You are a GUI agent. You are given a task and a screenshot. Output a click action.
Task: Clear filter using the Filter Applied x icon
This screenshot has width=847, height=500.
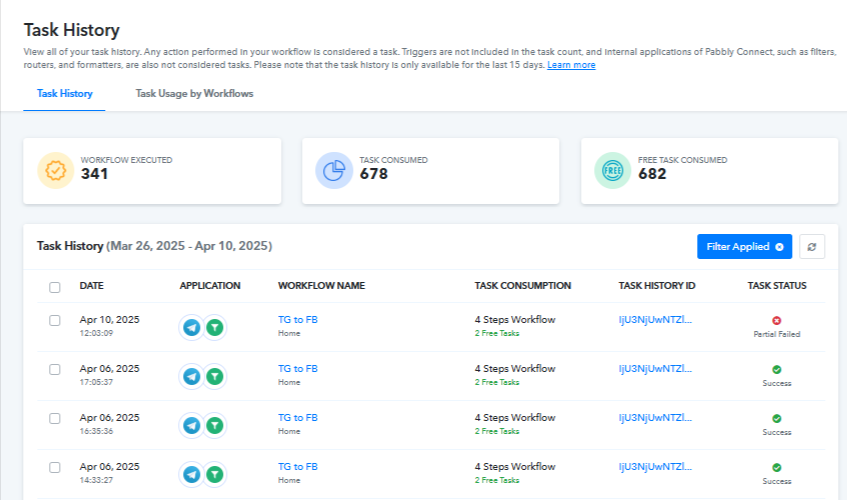(x=779, y=247)
